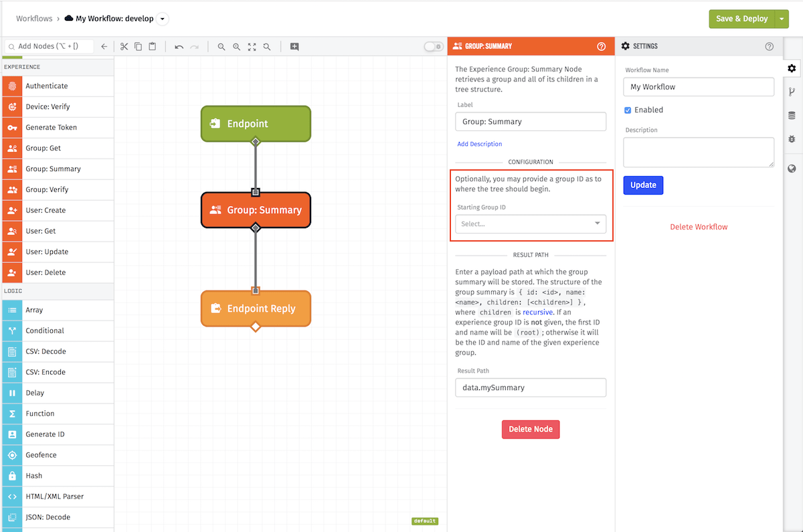Click the Array node icon

pos(12,310)
